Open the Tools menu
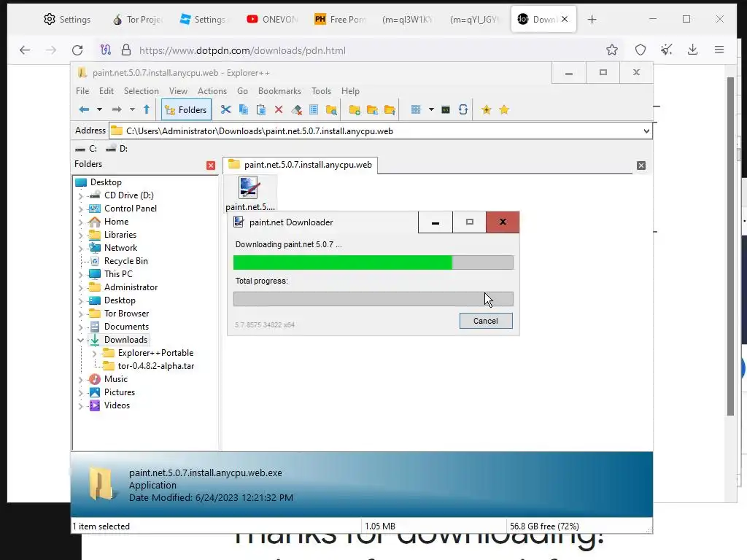Viewport: 747px width, 560px height. coord(321,91)
